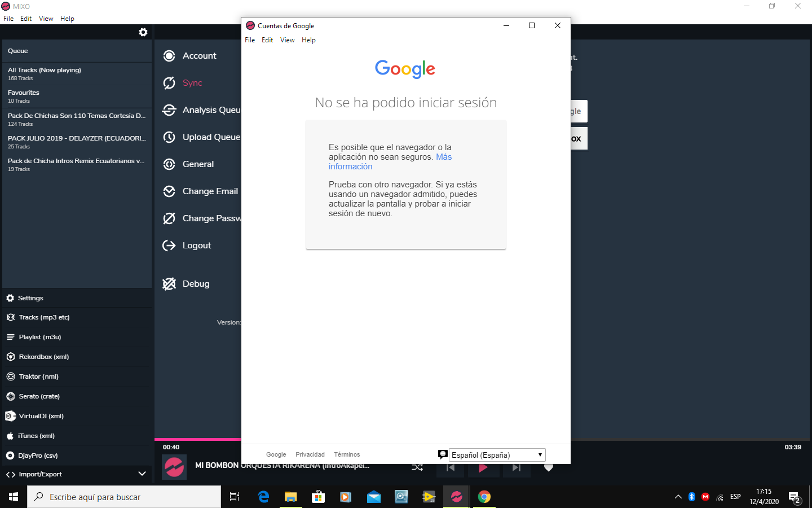Screen dimensions: 812x508
Task: Choose Rekordbox (xml) export option
Action: pos(43,357)
